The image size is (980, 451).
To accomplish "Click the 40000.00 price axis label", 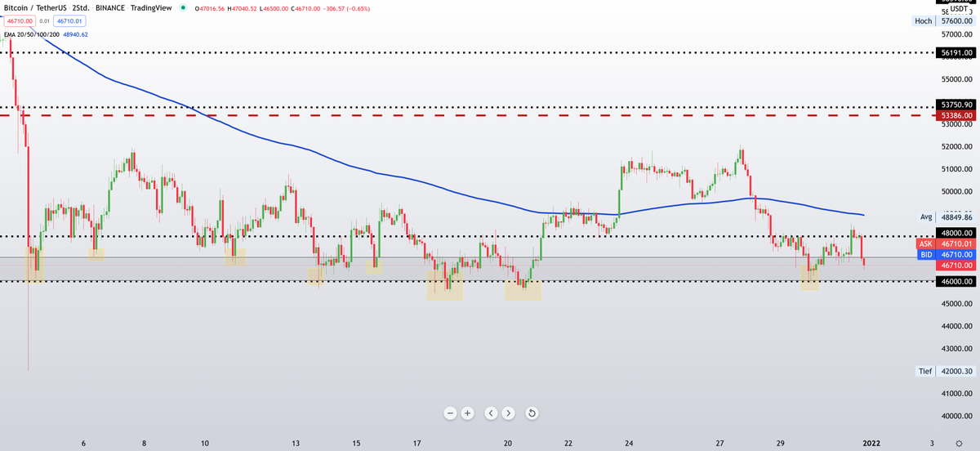I will [956, 416].
